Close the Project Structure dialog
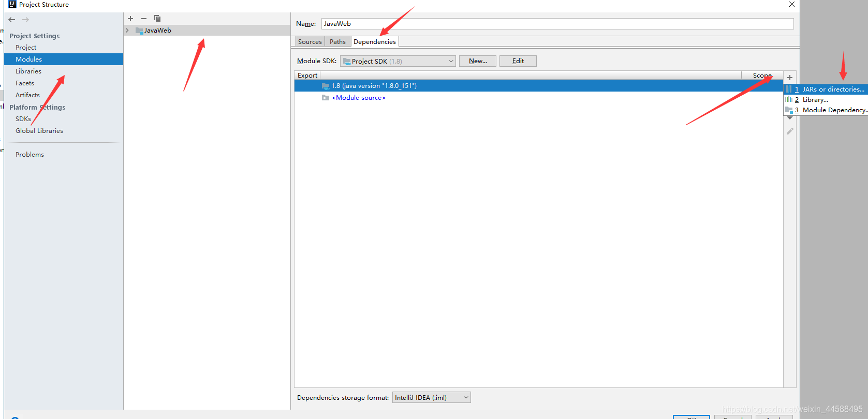The image size is (868, 419). 792,4
